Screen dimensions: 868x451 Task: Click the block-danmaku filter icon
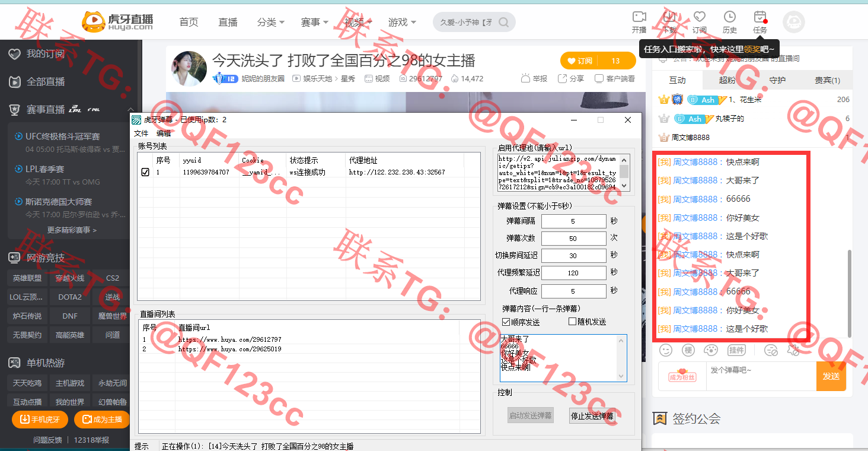click(771, 350)
